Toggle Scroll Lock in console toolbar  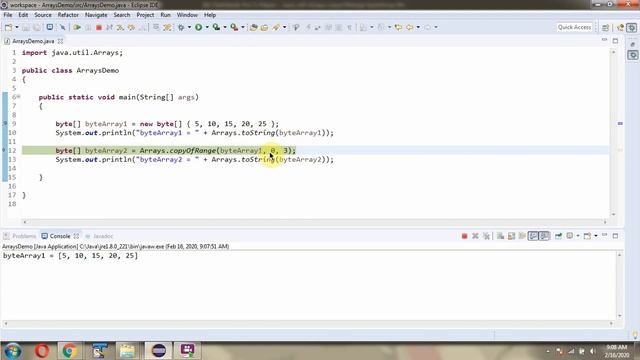click(511, 236)
